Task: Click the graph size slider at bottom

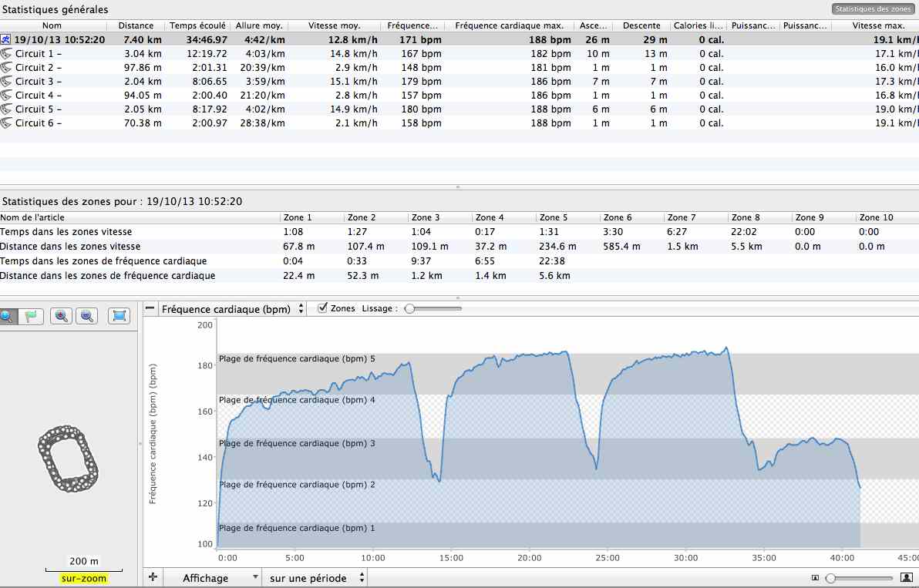Action: point(860,578)
